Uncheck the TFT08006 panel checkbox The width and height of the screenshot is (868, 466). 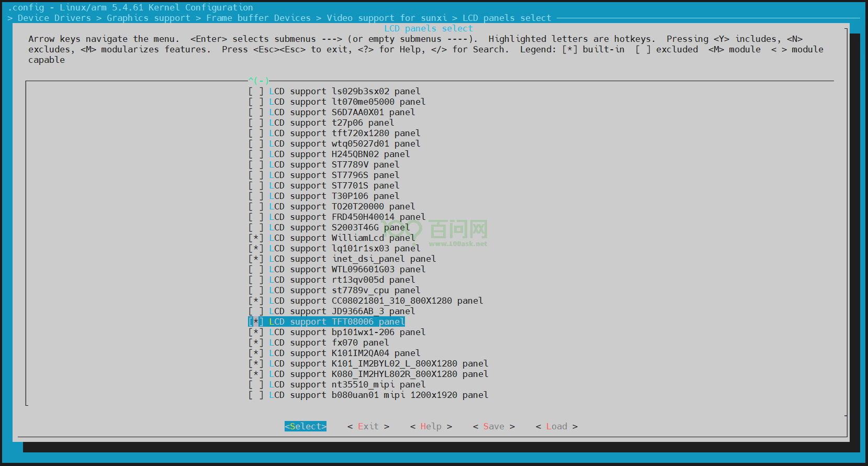coord(256,321)
